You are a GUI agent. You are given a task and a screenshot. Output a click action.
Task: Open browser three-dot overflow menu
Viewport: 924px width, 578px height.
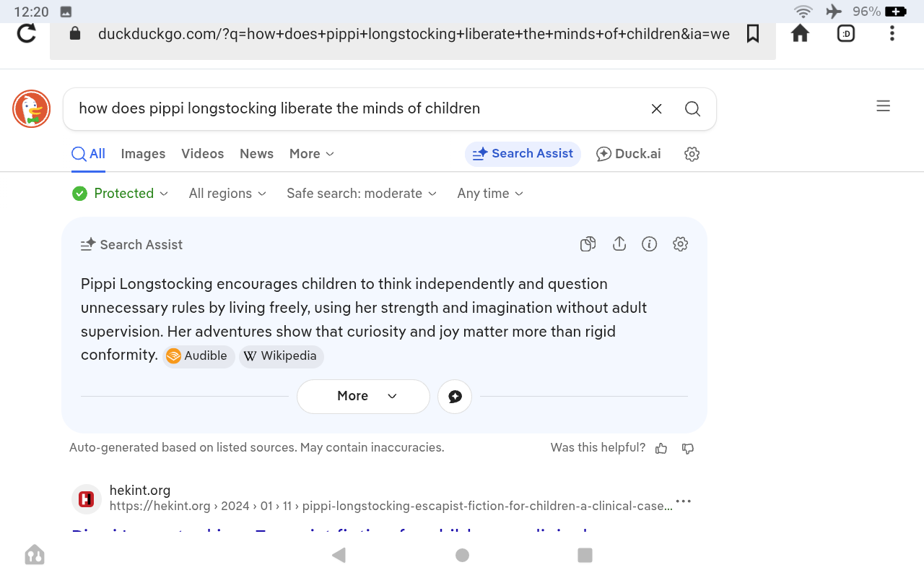(x=892, y=33)
